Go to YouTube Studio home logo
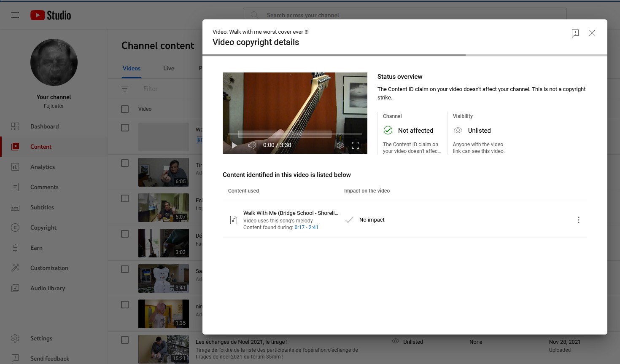The height and width of the screenshot is (364, 620). tap(51, 15)
